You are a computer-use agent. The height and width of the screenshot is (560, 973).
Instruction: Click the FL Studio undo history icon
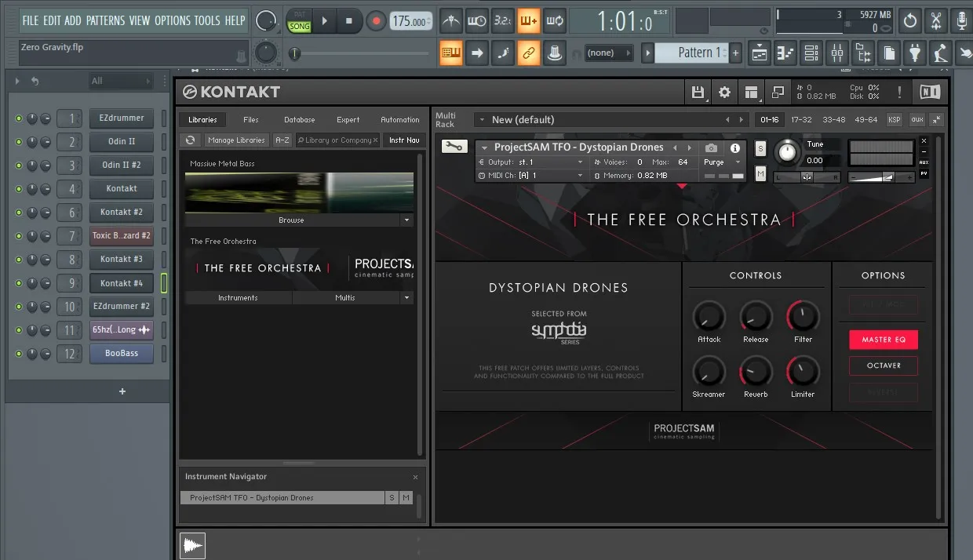tap(910, 20)
